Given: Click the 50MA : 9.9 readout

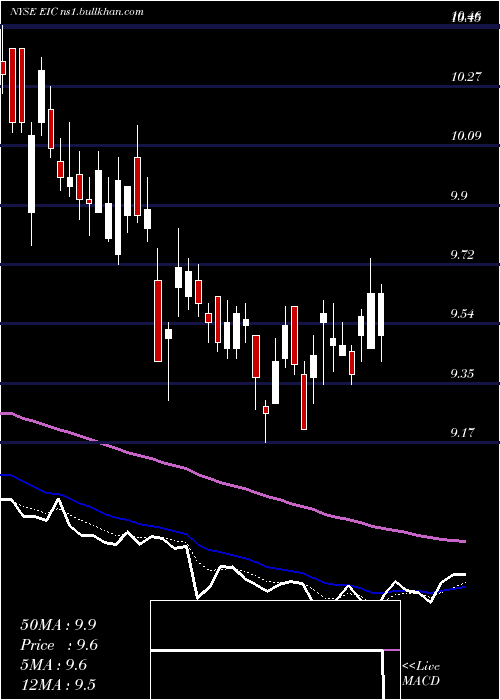Looking at the screenshot, I should (58, 625).
